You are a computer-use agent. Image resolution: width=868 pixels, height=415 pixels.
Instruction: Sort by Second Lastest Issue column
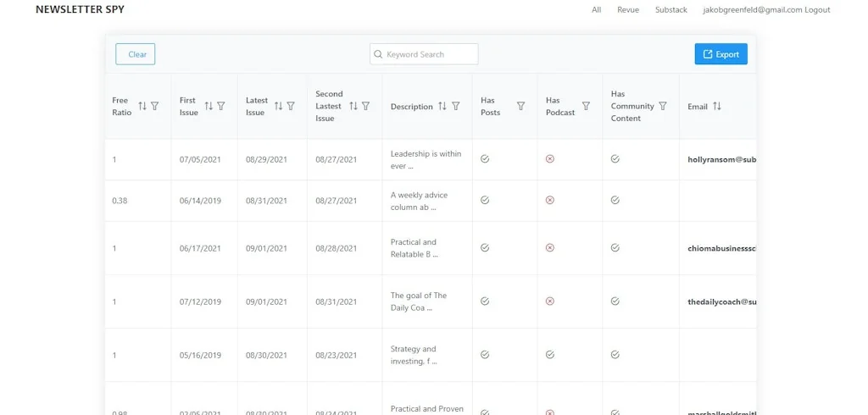coord(353,106)
